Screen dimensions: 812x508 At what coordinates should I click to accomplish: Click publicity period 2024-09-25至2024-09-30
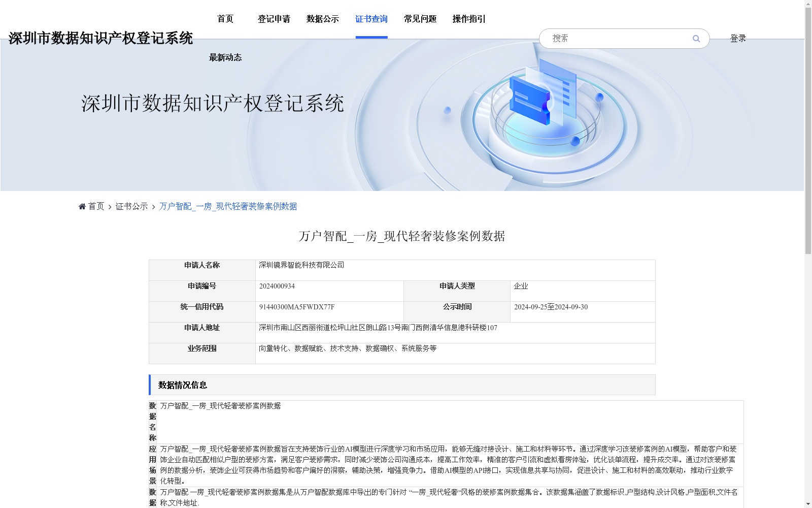tap(551, 307)
